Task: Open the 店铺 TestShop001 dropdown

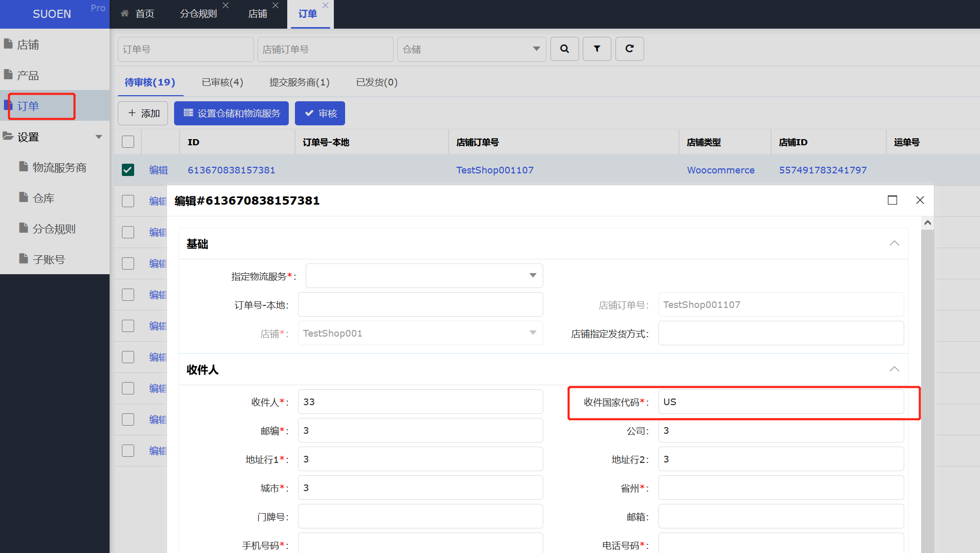Action: [x=420, y=333]
